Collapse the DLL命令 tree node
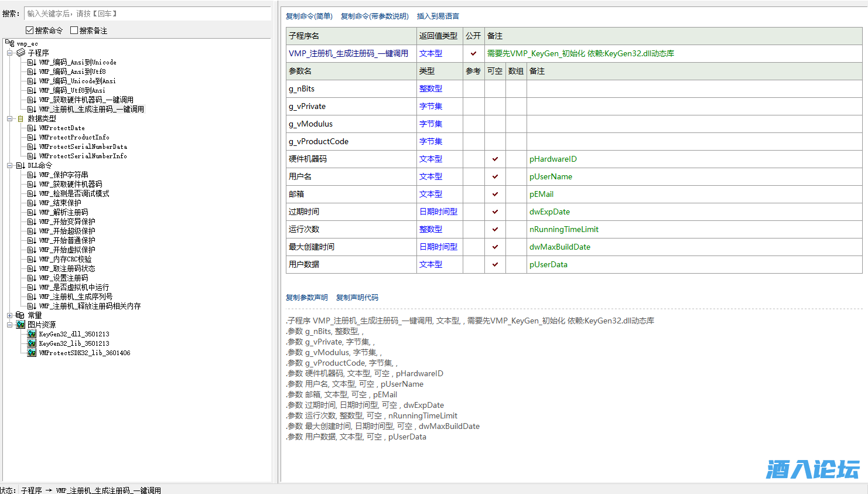 click(10, 165)
